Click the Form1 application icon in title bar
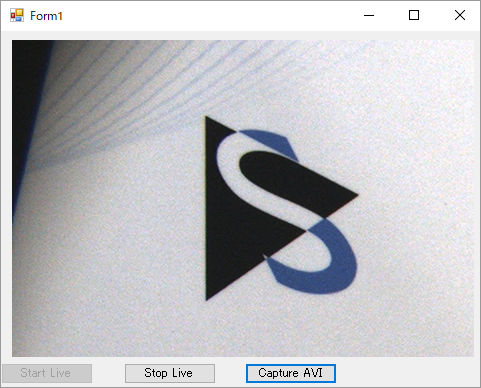This screenshot has height=388, width=481. click(x=17, y=15)
